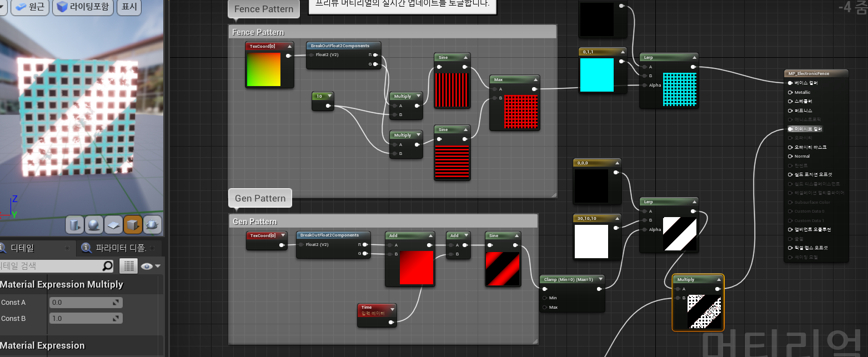The image size is (868, 357).
Task: Click the 표시 show button in viewport
Action: pos(129,7)
